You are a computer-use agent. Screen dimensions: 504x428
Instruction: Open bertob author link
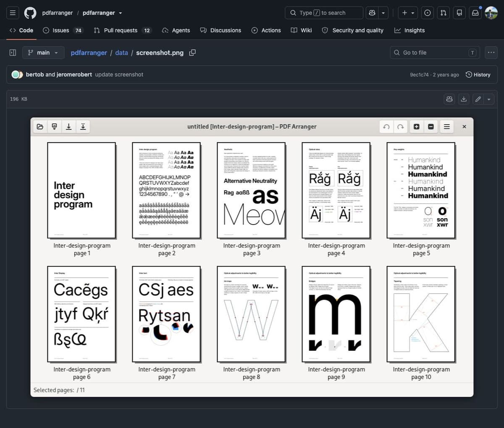pos(35,75)
